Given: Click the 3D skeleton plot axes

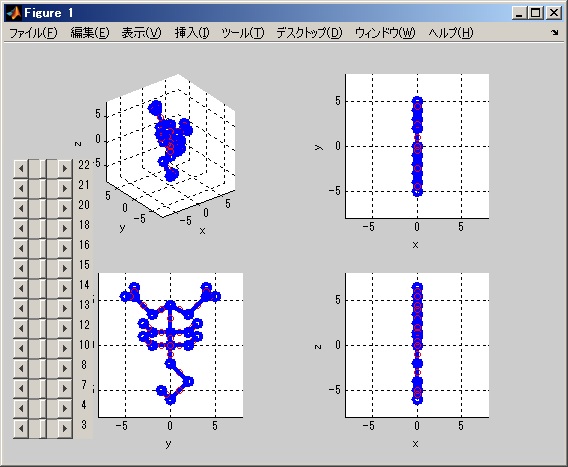Looking at the screenshot, I should pos(171,146).
